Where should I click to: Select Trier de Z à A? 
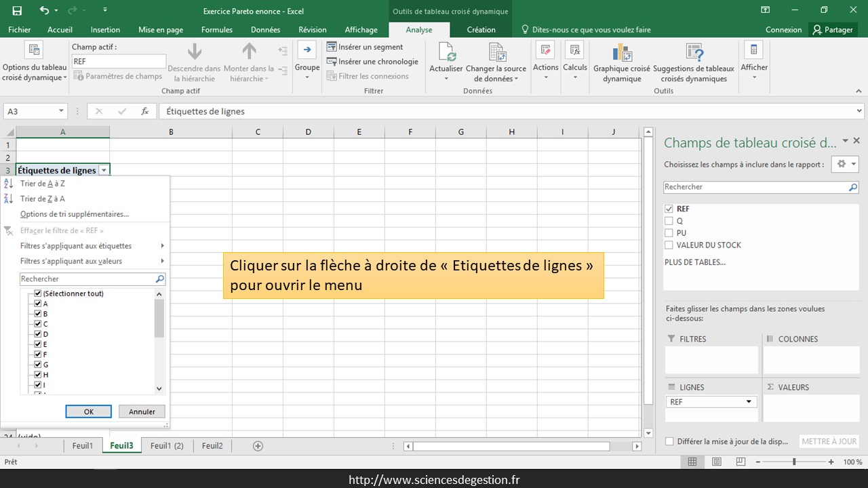42,199
